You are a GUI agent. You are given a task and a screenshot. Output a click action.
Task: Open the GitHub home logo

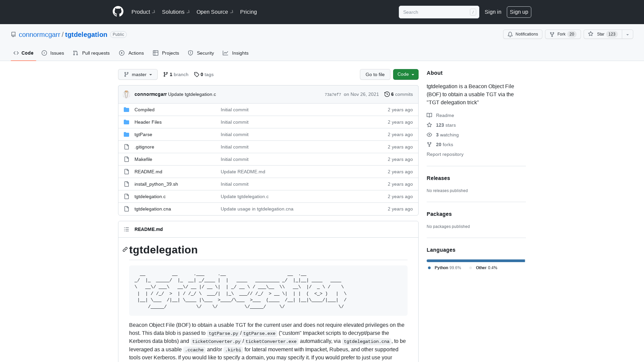tap(118, 12)
